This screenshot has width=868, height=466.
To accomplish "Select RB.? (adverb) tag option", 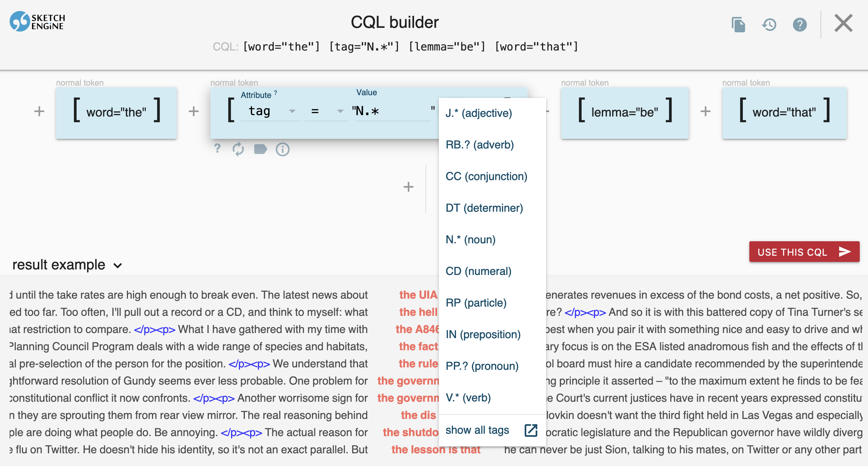I will [492, 145].
